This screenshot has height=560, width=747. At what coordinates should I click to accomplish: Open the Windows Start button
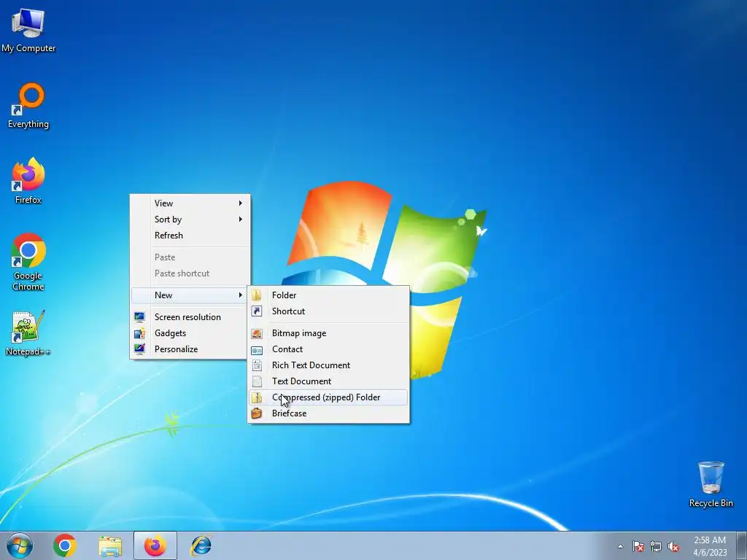tap(20, 545)
